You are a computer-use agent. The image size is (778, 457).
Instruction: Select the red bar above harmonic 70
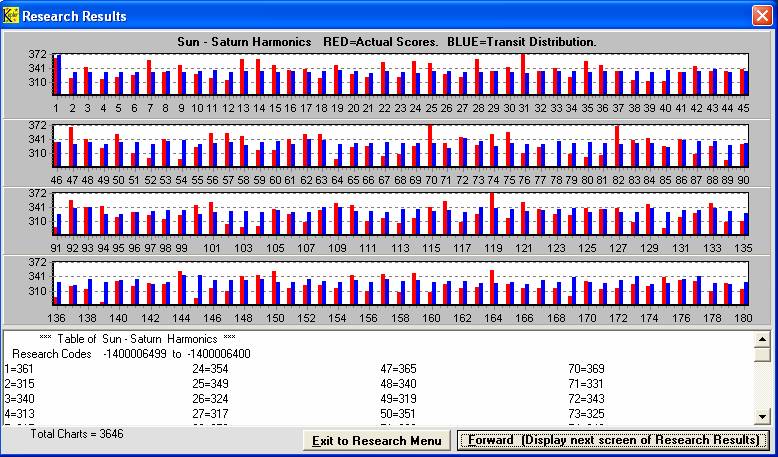coord(430,145)
